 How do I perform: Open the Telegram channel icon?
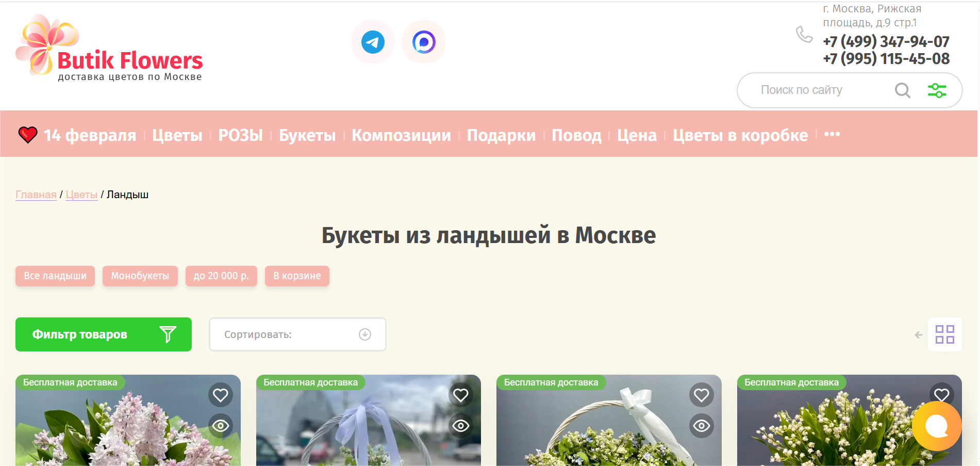373,42
